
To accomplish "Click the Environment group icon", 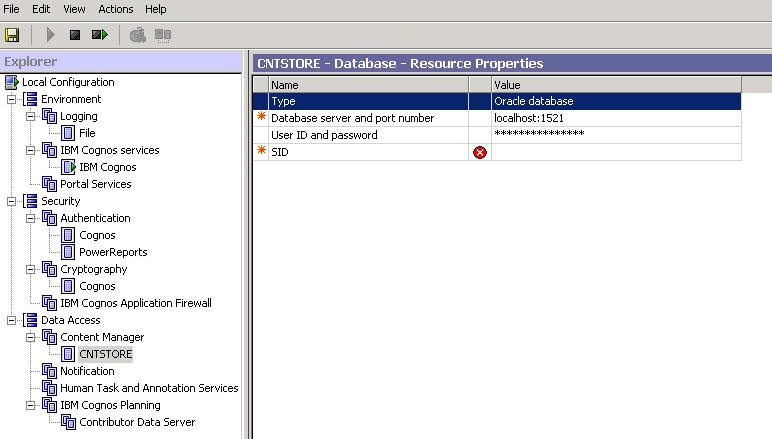I will pyautogui.click(x=31, y=99).
